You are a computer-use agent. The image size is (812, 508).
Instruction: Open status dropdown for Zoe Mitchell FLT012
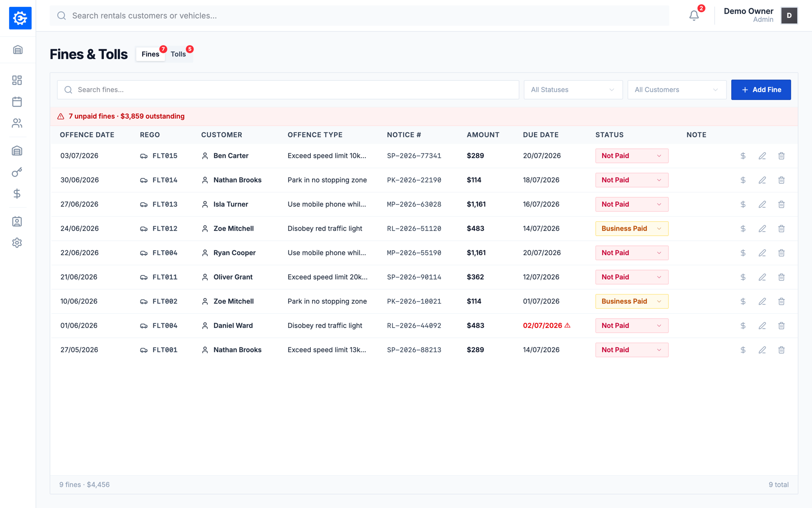pyautogui.click(x=632, y=228)
